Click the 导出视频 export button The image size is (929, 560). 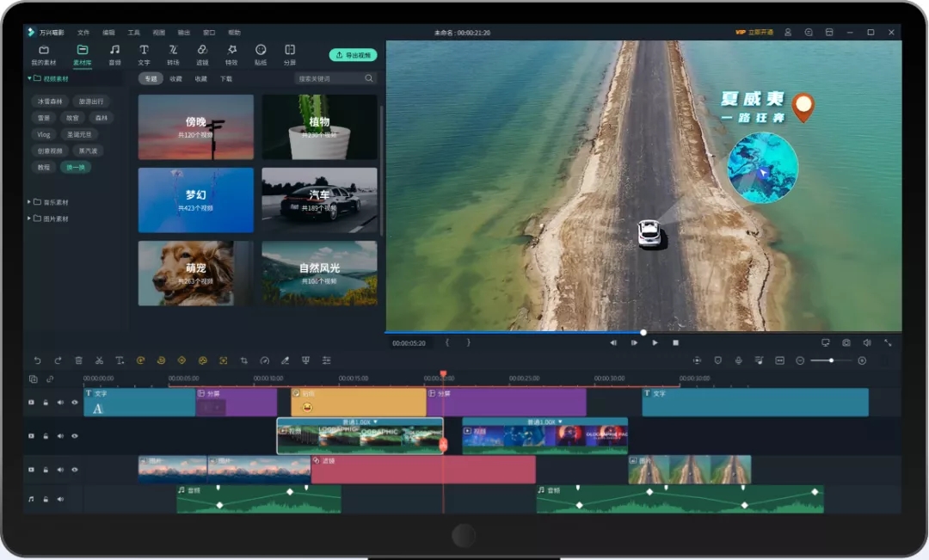(354, 55)
